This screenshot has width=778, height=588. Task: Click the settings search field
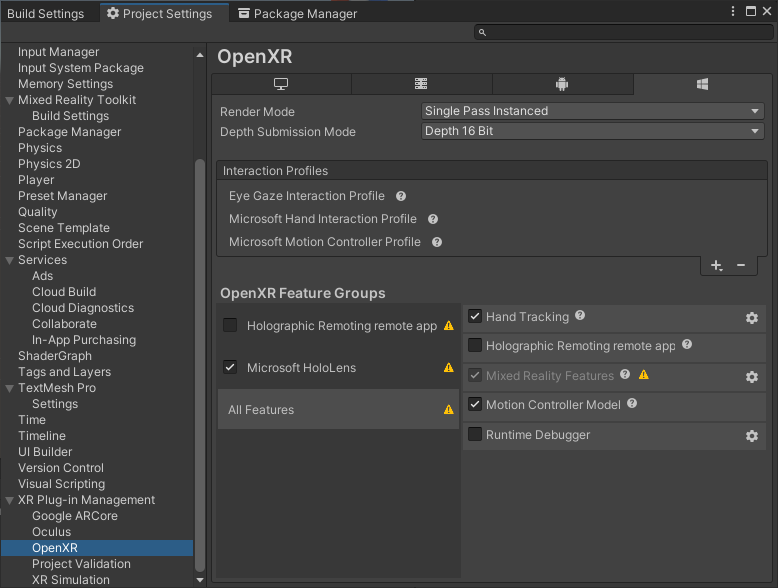pos(623,32)
